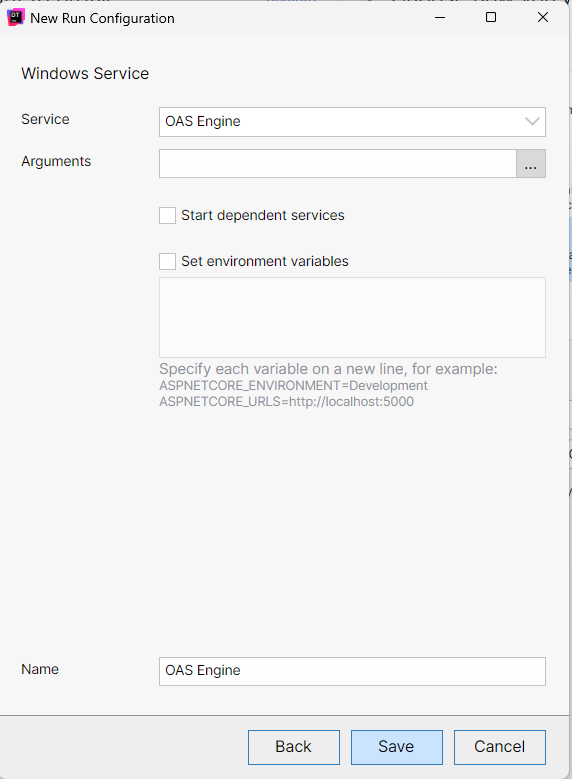Maximize the New Run Configuration dialog
The height and width of the screenshot is (779, 572).
(491, 17)
